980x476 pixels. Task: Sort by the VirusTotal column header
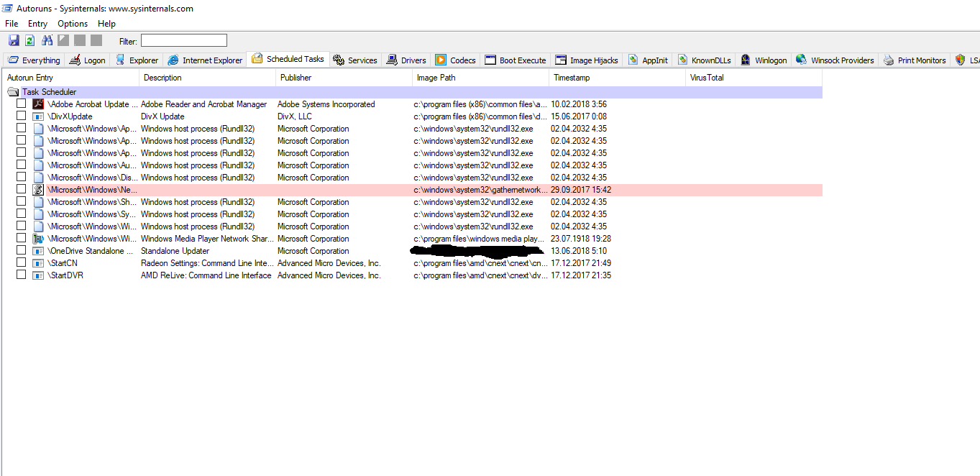(x=754, y=78)
